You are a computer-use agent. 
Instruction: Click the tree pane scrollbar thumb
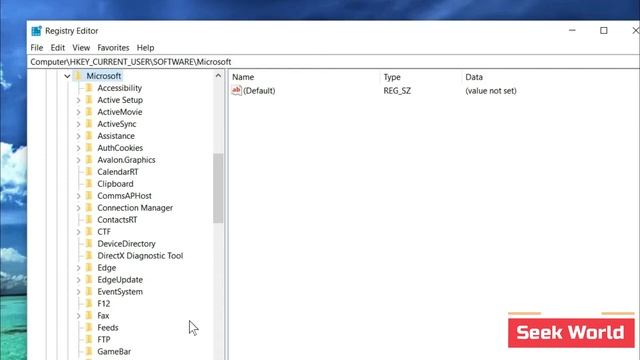[218, 188]
